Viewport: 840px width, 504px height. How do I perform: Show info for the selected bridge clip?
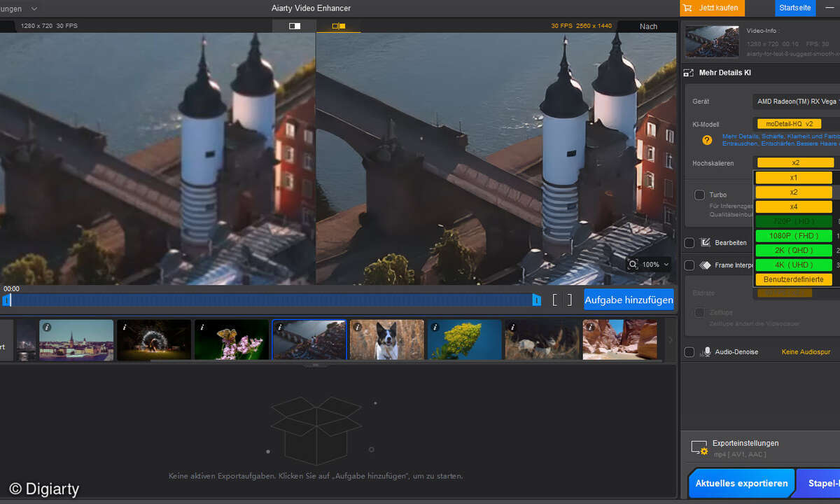[279, 327]
